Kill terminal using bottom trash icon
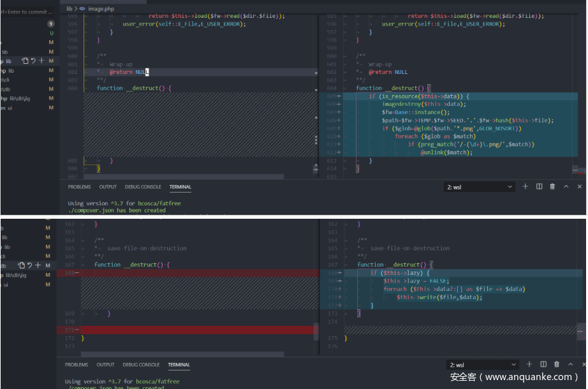Image resolution: width=588 pixels, height=389 pixels. (556, 365)
